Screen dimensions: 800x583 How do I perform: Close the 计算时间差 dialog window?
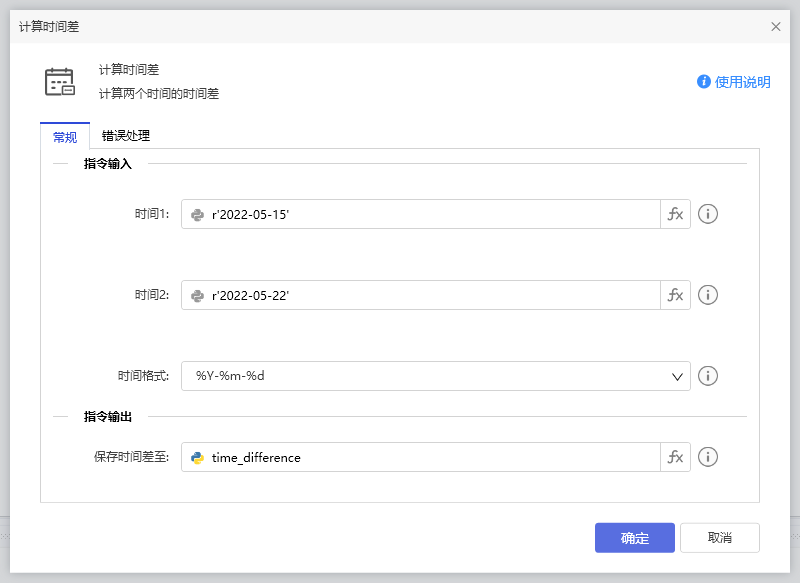coord(776,27)
